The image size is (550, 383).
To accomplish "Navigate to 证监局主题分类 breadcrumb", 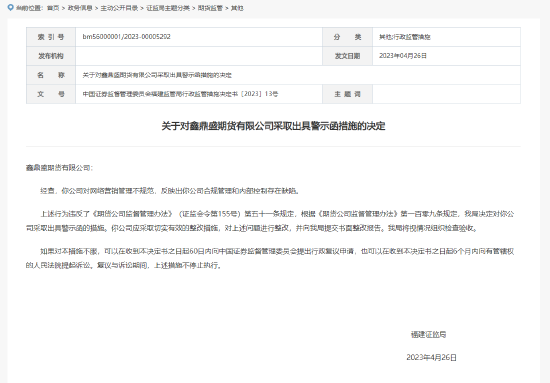I will (168, 8).
